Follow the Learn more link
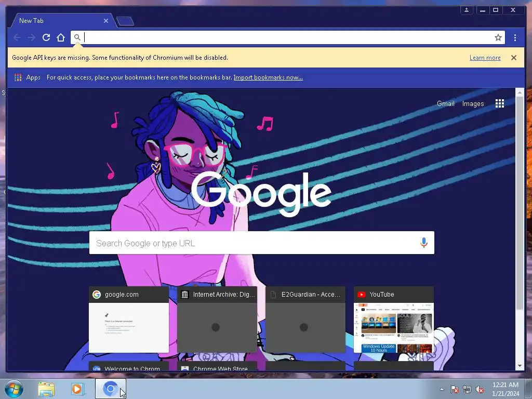Viewport: 532px width, 399px height. [x=485, y=58]
